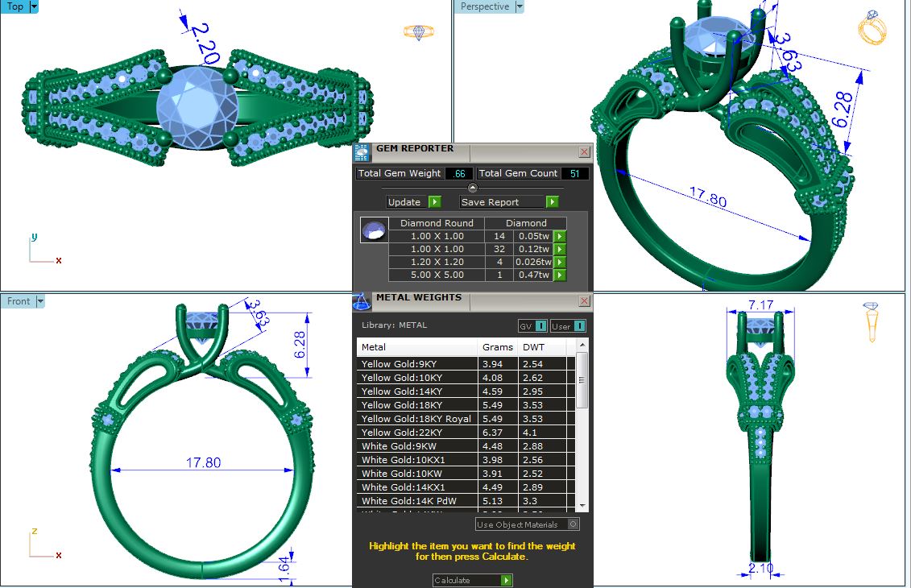
Task: Click the Gem Reporter panel icon
Action: [x=362, y=151]
